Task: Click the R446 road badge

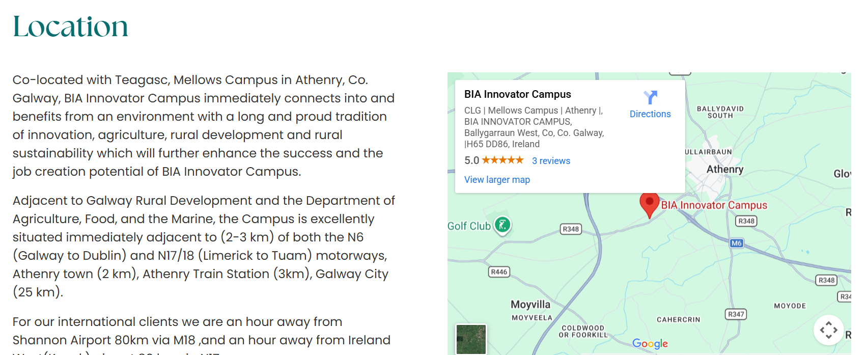Action: click(498, 272)
